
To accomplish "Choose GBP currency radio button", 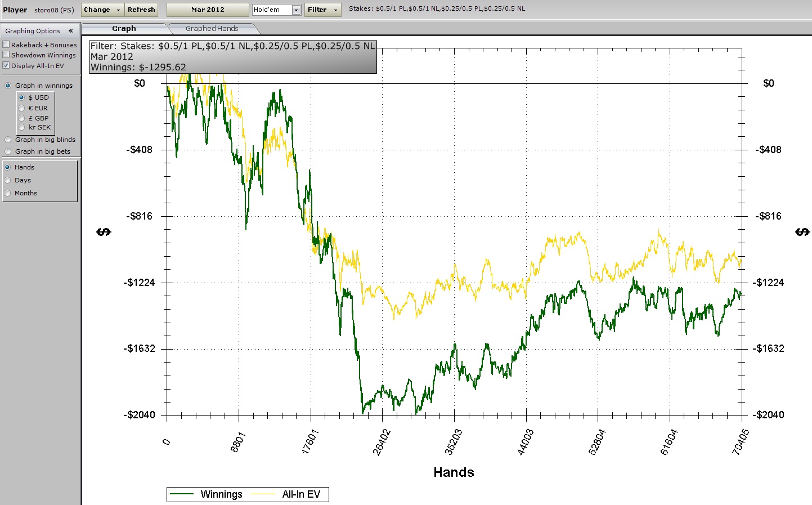I will (x=21, y=118).
